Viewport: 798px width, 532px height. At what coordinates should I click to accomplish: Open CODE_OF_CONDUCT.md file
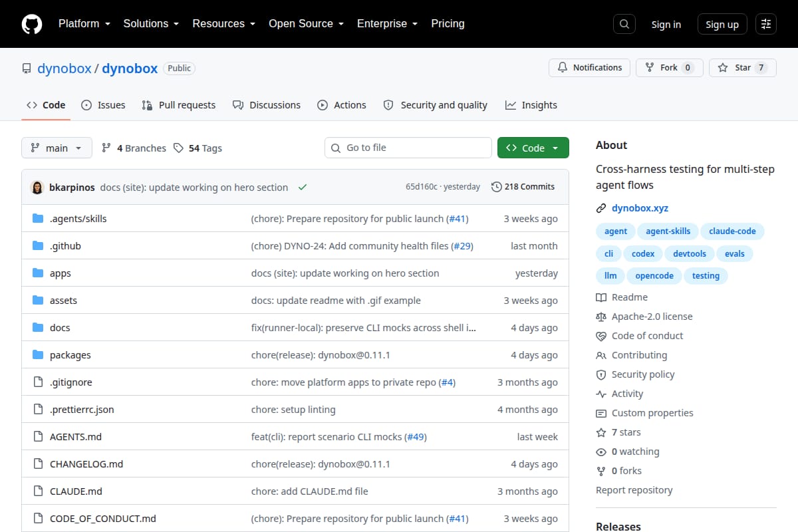point(103,519)
